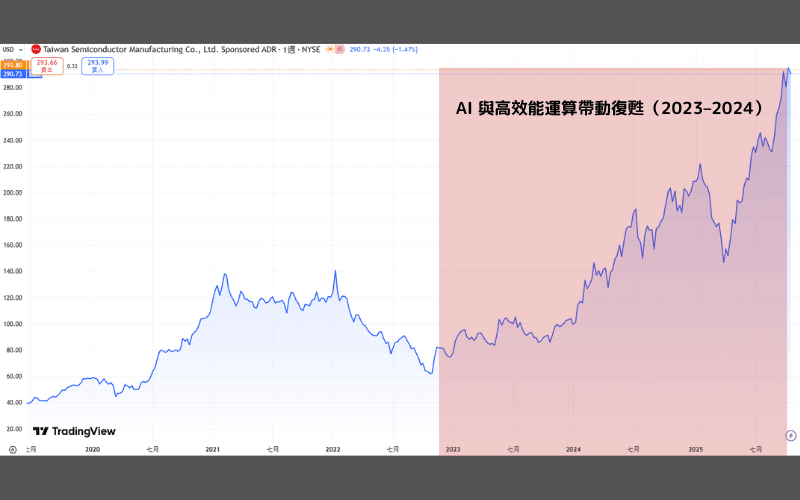Image resolution: width=800 pixels, height=500 pixels.
Task: Click the 2025 time axis label
Action: [x=695, y=449]
